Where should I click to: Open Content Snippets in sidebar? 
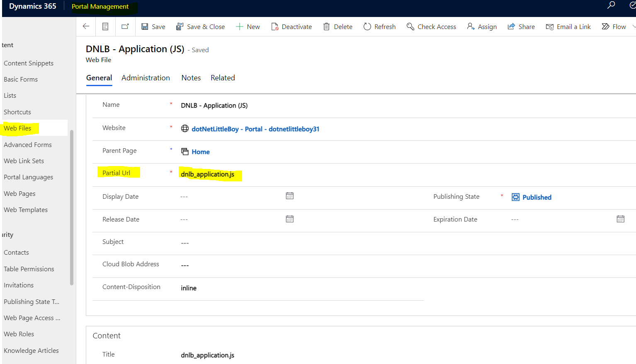(x=29, y=63)
